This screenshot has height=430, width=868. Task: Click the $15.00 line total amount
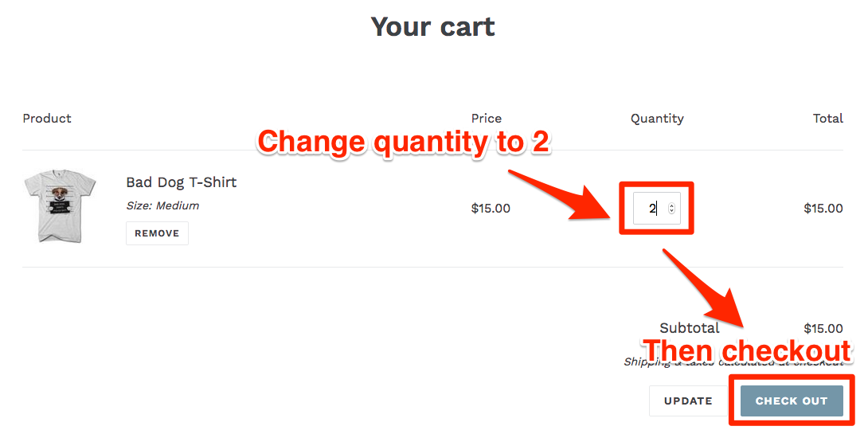pos(823,209)
